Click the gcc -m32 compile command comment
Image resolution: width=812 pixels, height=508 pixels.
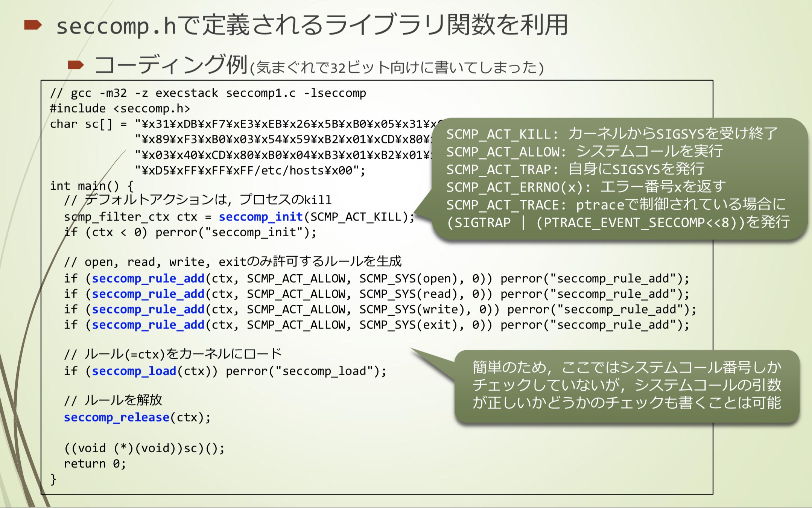point(208,93)
